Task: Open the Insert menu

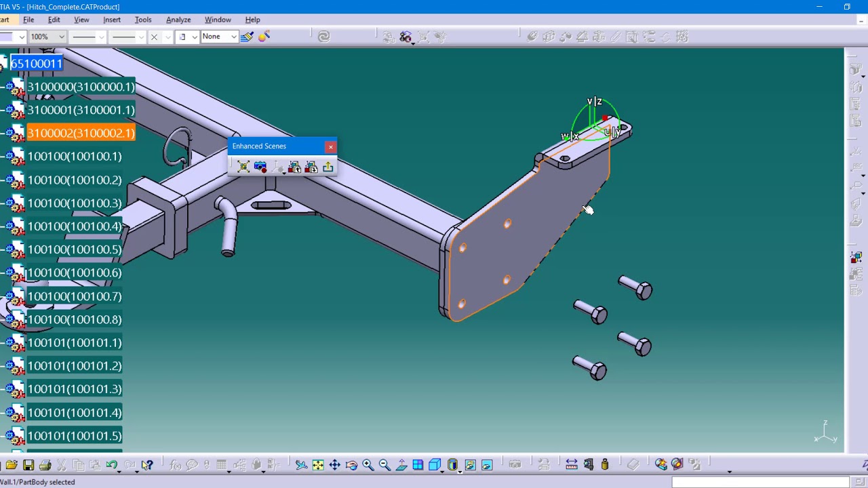Action: click(112, 20)
